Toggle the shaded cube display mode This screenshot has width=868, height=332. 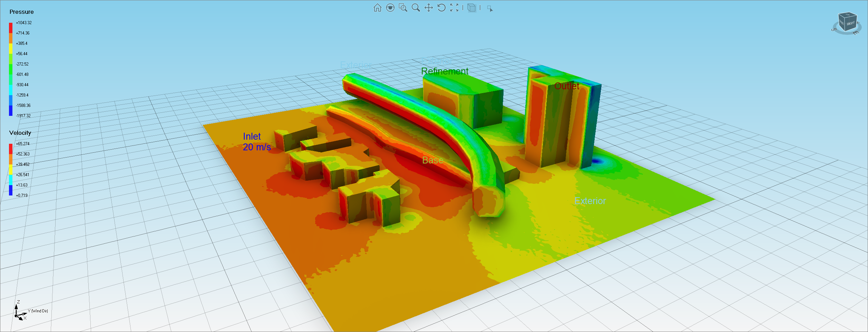click(x=471, y=8)
